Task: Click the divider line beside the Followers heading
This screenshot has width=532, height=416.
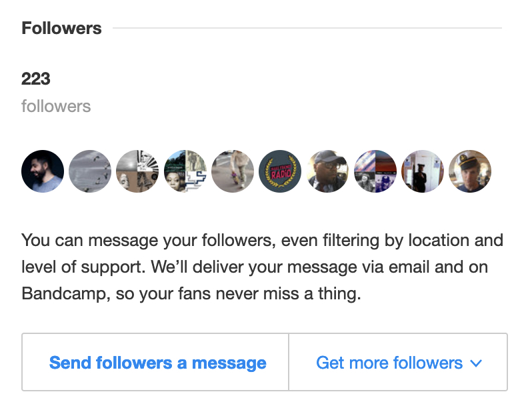Action: pos(307,29)
